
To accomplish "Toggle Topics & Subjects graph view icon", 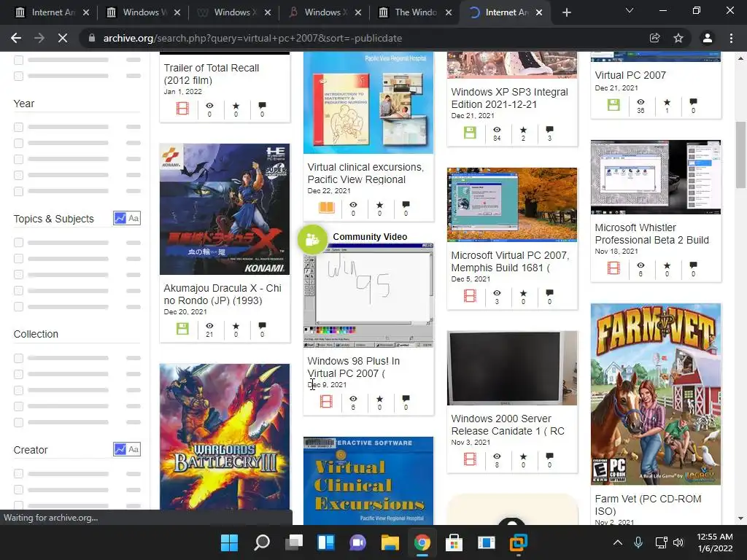I will tap(120, 218).
